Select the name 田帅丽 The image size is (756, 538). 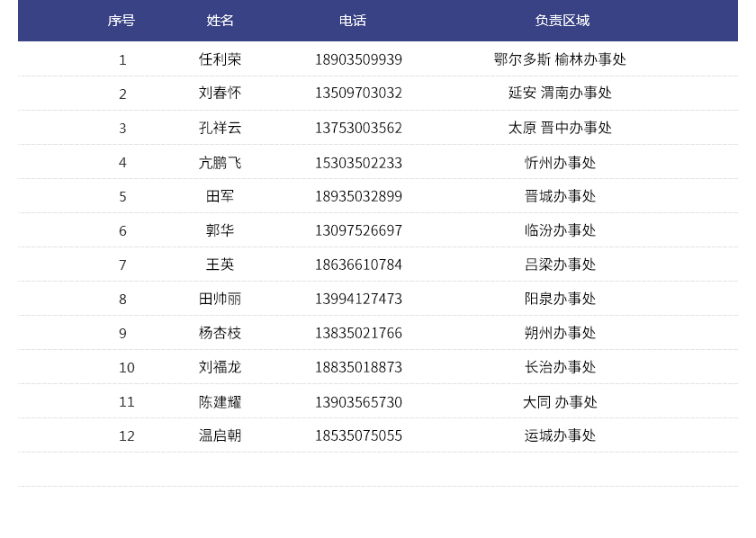220,299
